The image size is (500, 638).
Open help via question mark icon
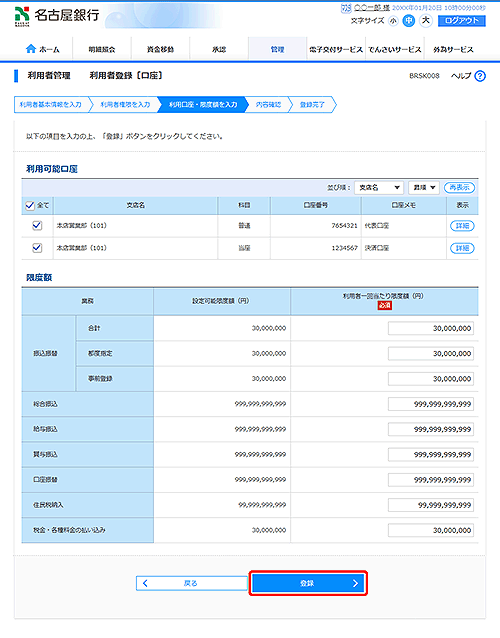coord(480,76)
